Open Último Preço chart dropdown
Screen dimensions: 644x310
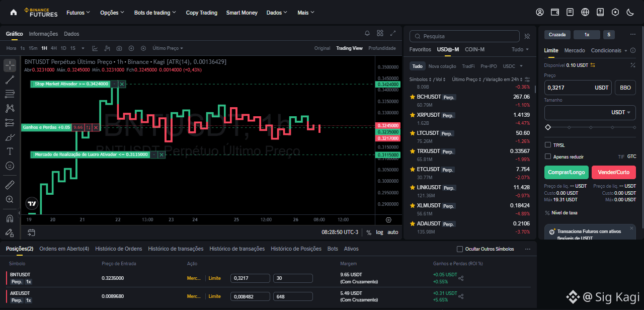[x=168, y=48]
